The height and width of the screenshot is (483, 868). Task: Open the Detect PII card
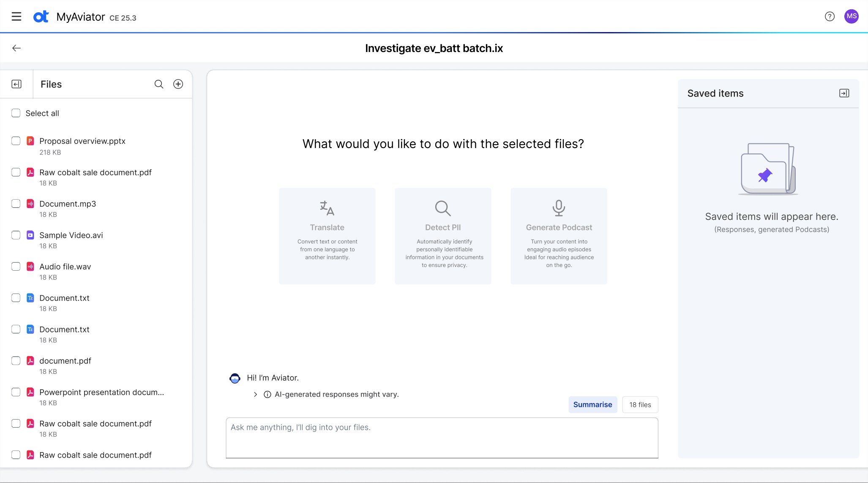click(443, 236)
